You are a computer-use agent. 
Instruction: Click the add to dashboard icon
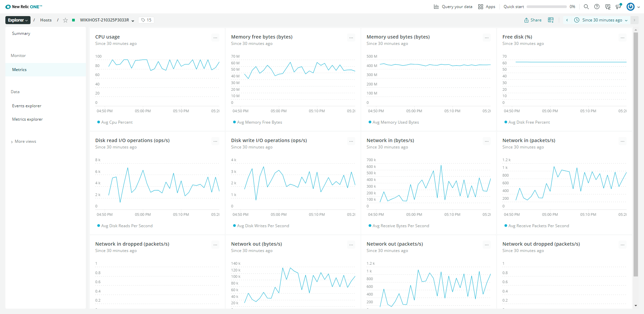coord(551,20)
